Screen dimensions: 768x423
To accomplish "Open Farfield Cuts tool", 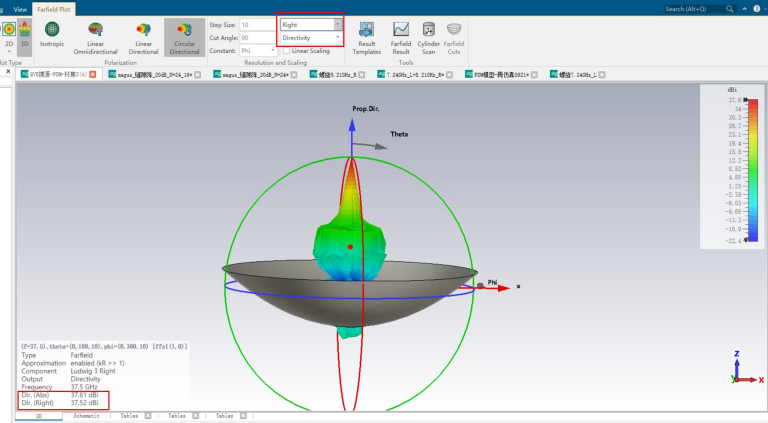I will [454, 38].
